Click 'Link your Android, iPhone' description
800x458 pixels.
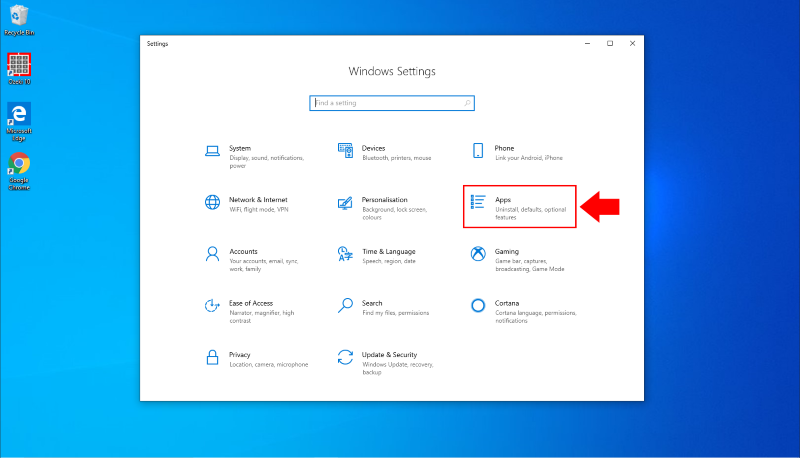(x=529, y=158)
